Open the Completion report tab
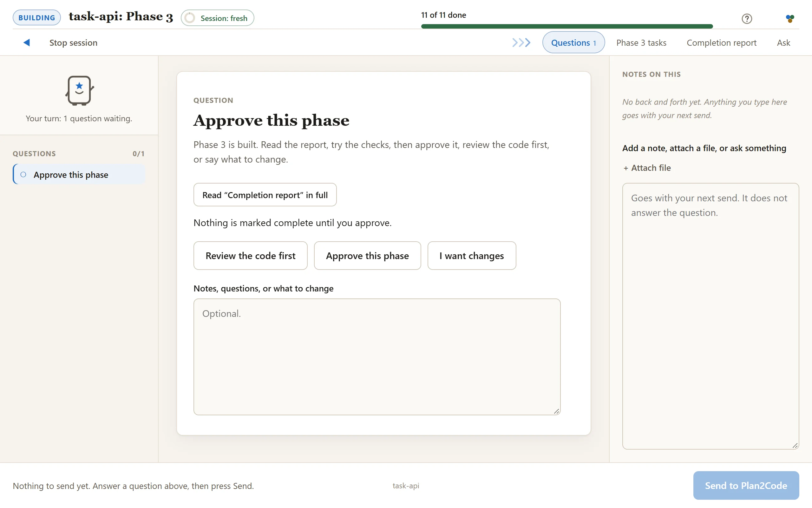812x508 pixels. click(x=721, y=43)
